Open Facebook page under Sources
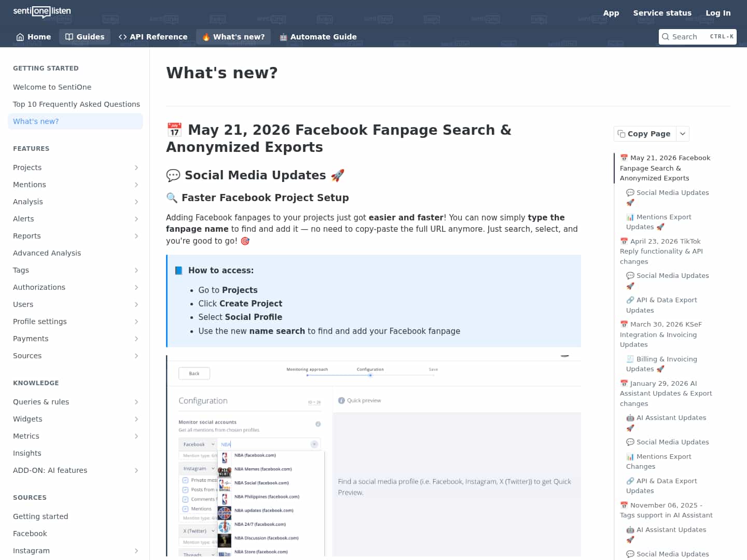747x560 pixels. [75, 534]
